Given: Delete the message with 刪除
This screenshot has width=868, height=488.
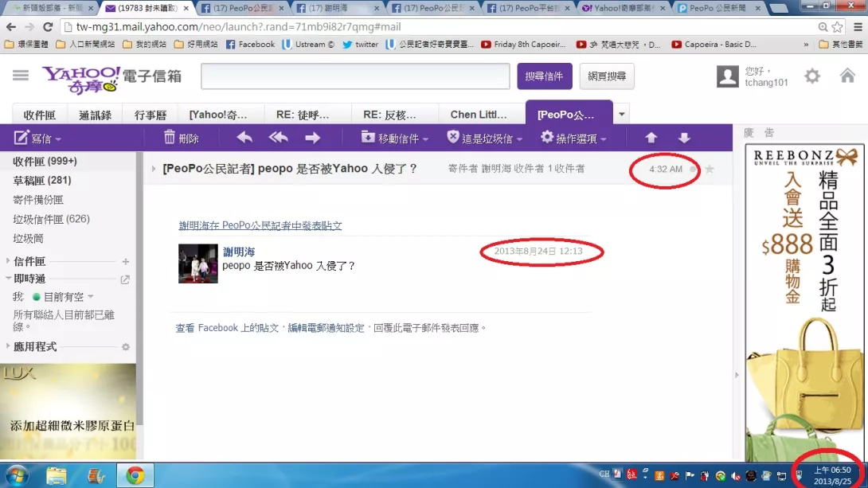Looking at the screenshot, I should [182, 138].
